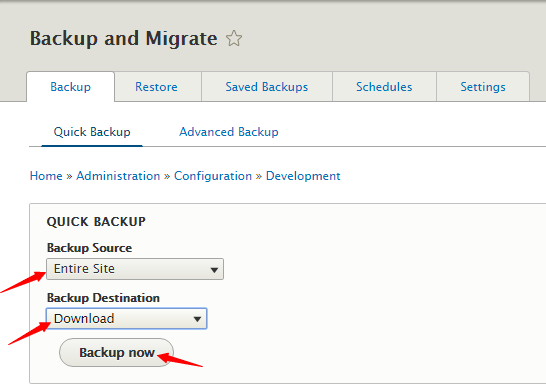The width and height of the screenshot is (546, 384).
Task: Go to the Schedules tab
Action: (x=384, y=87)
